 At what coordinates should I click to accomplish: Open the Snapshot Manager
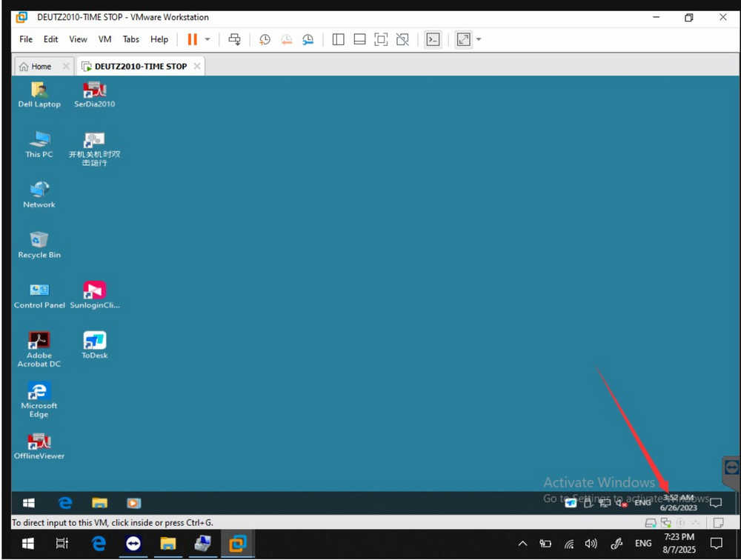tap(308, 39)
